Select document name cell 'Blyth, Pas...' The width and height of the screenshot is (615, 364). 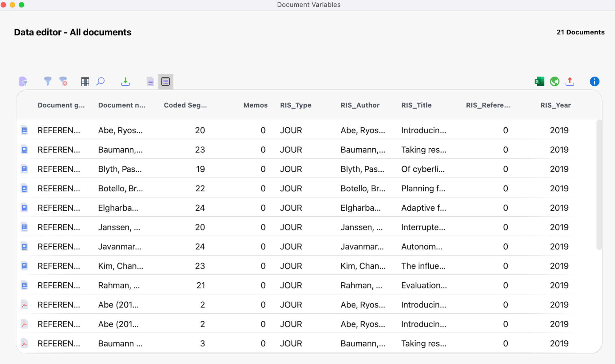click(x=120, y=169)
